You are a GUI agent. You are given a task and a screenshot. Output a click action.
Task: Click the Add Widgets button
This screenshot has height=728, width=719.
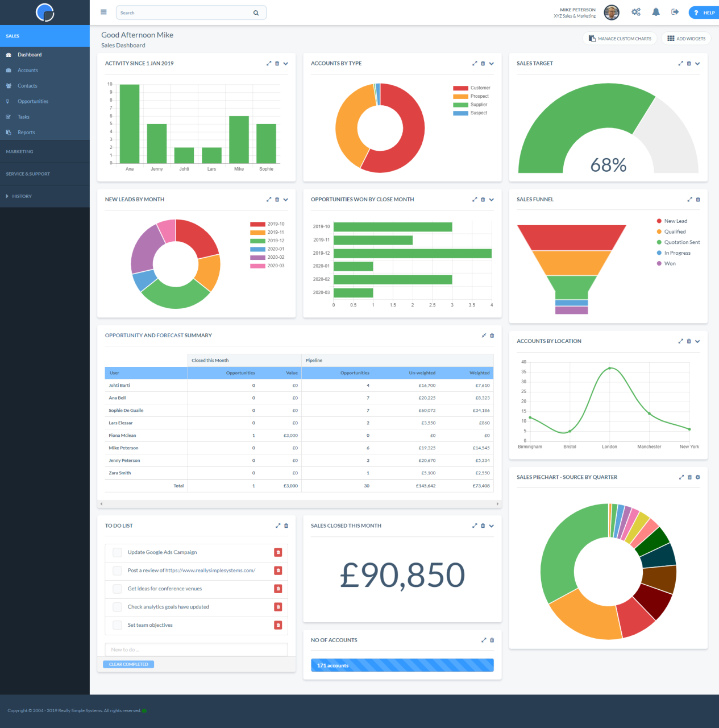[x=686, y=38]
